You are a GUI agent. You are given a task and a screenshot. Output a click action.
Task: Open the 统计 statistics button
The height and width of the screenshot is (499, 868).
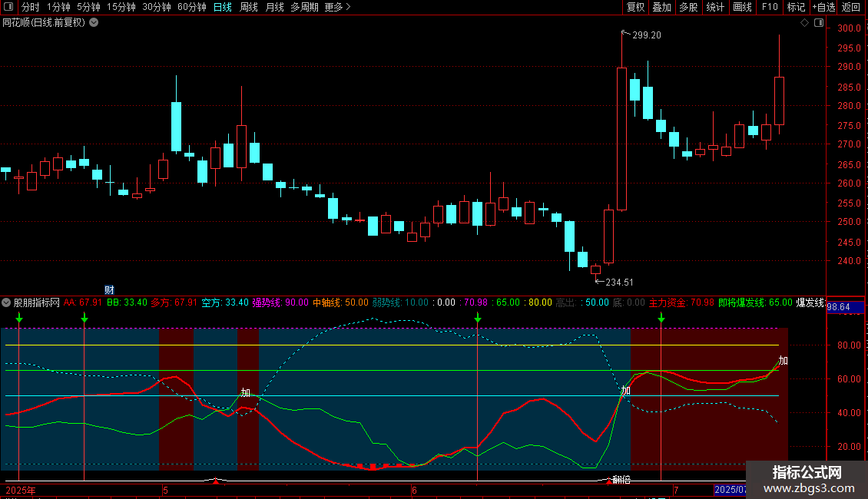[715, 7]
